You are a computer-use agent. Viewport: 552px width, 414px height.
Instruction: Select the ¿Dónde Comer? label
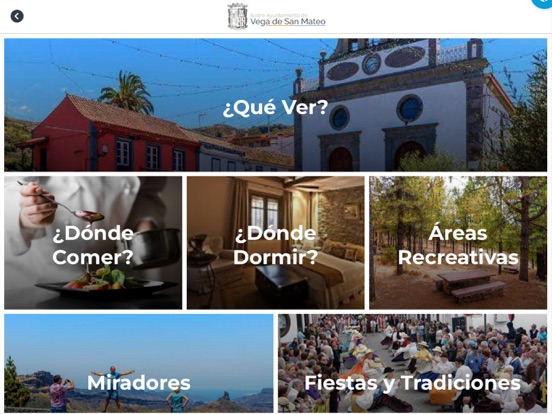tap(93, 245)
